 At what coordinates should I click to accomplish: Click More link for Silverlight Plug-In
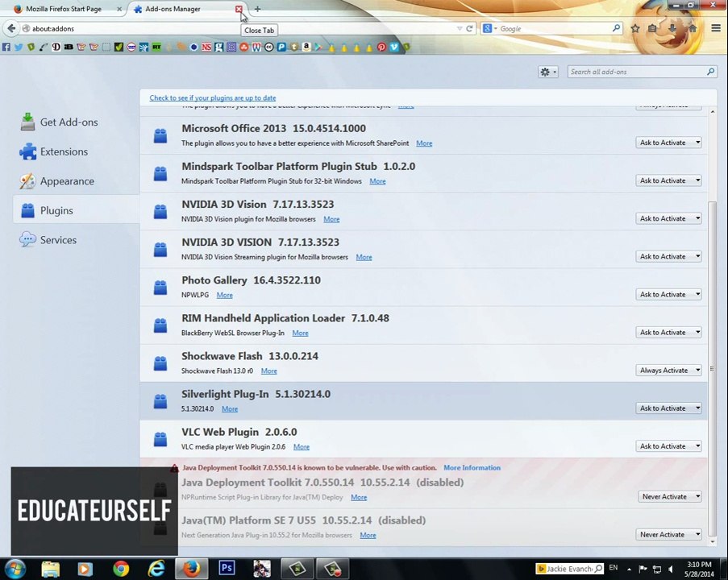(x=230, y=408)
